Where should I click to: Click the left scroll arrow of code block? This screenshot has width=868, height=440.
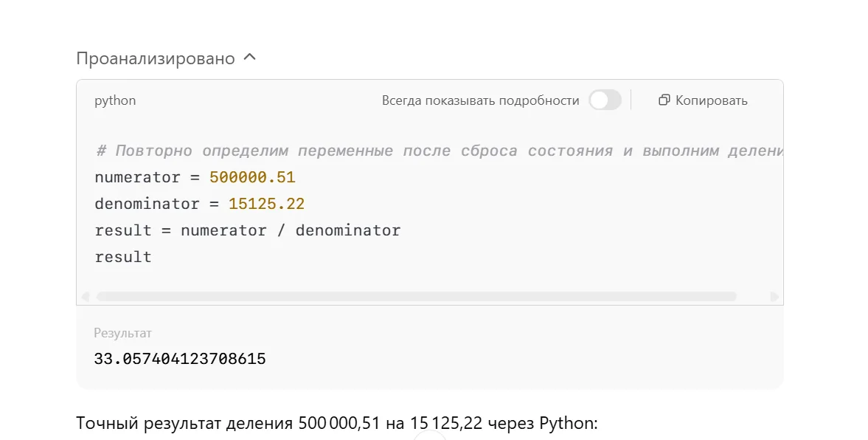pos(86,297)
